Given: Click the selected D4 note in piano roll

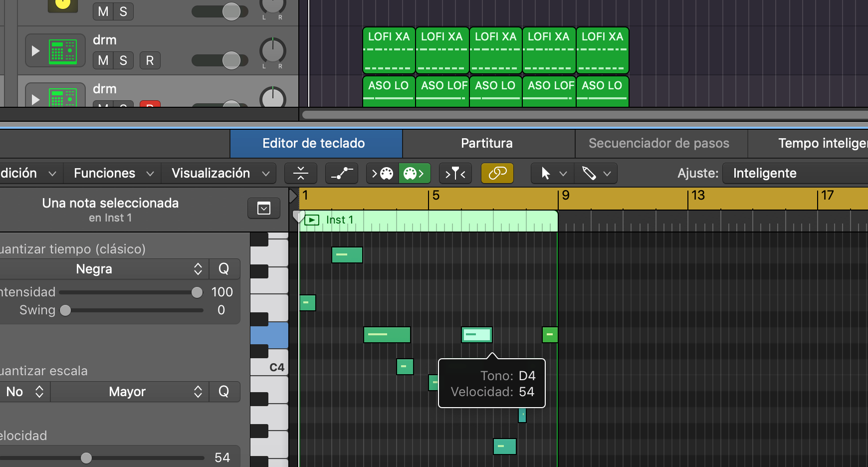Looking at the screenshot, I should click(x=477, y=334).
